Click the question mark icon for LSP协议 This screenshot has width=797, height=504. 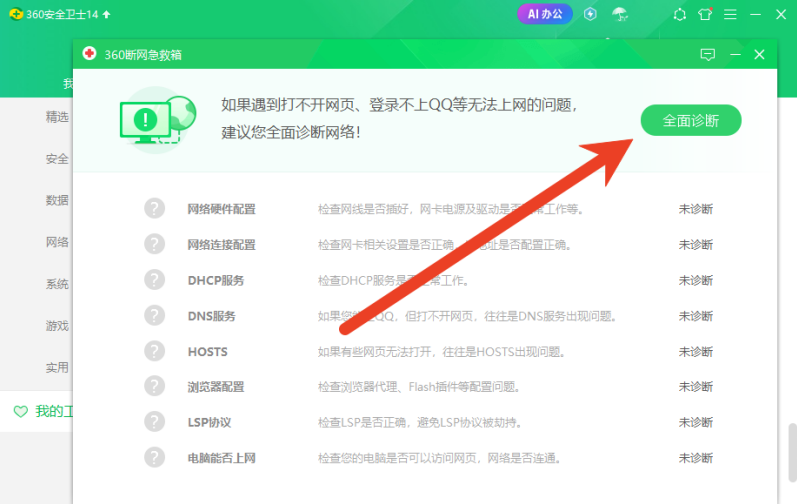[x=155, y=422]
